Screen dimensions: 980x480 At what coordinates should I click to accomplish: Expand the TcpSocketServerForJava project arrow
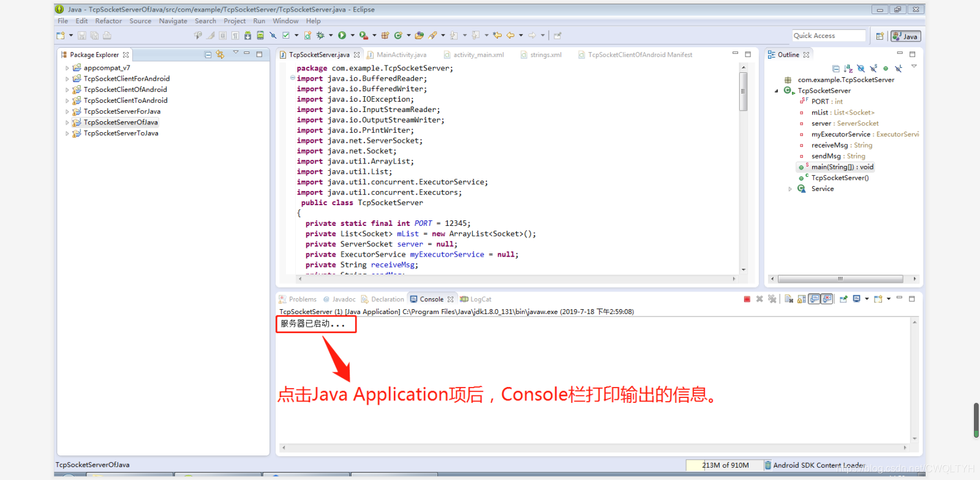point(67,111)
